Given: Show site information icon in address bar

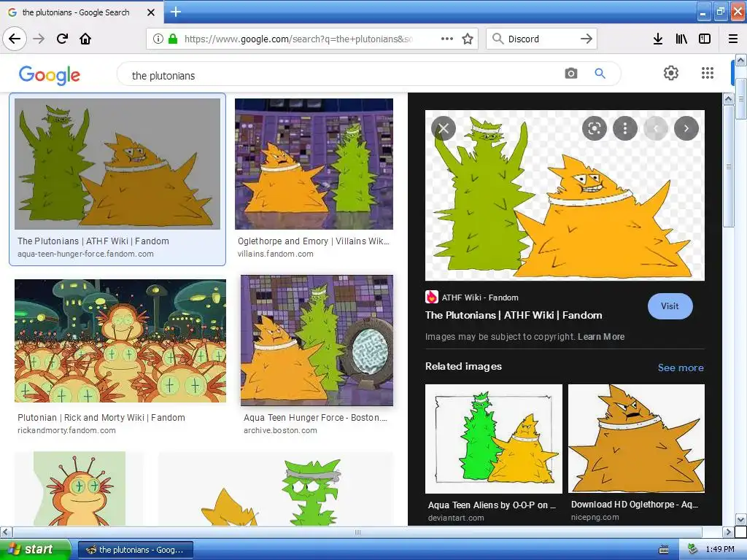Looking at the screenshot, I should (158, 39).
